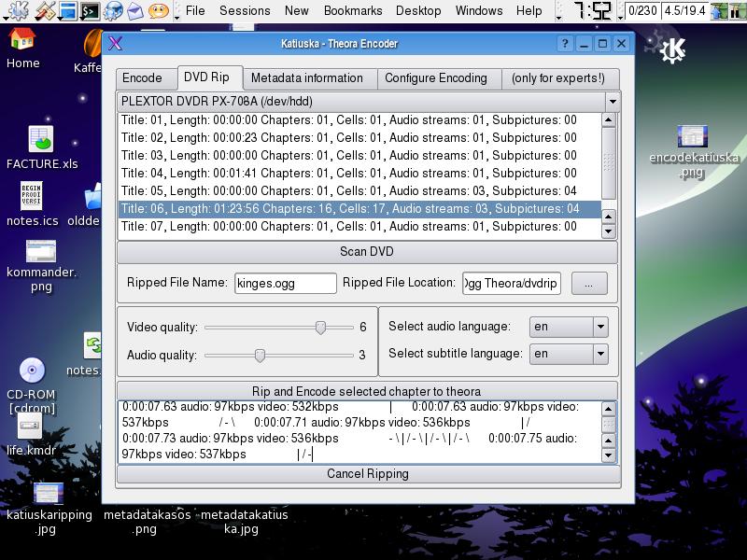Screen dimensions: 747x560
Task: Click the browse '...' location button
Action: pos(589,284)
